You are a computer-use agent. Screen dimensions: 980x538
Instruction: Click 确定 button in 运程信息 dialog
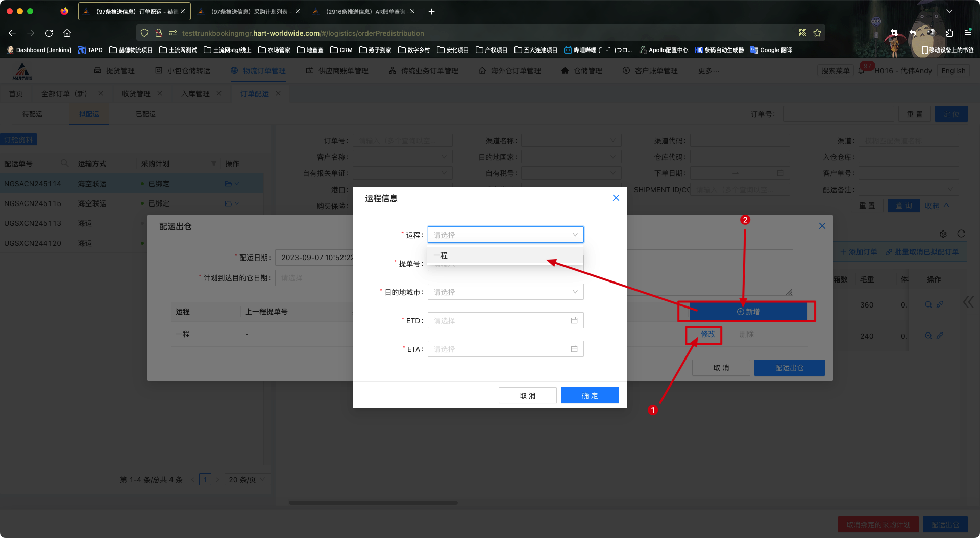pyautogui.click(x=590, y=396)
